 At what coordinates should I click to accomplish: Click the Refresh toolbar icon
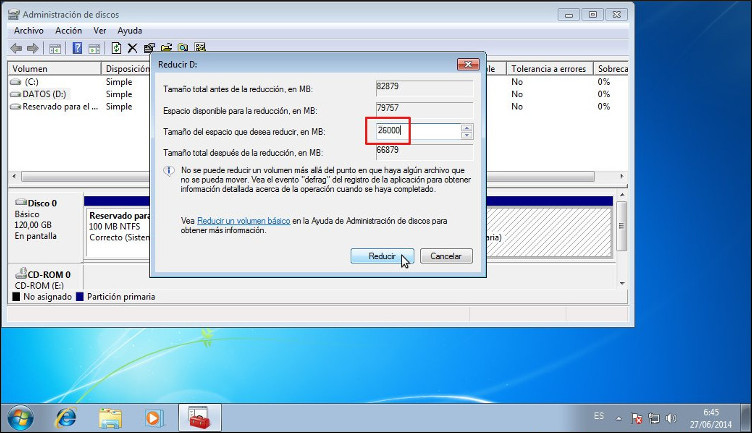pyautogui.click(x=116, y=48)
